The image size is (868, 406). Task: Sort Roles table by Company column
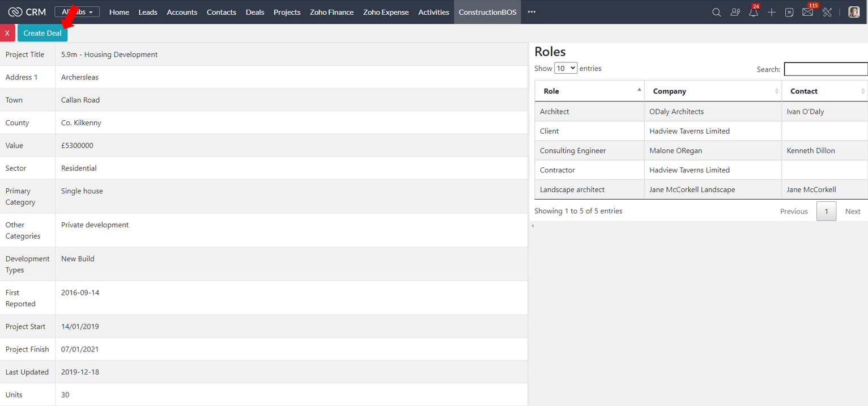point(713,91)
